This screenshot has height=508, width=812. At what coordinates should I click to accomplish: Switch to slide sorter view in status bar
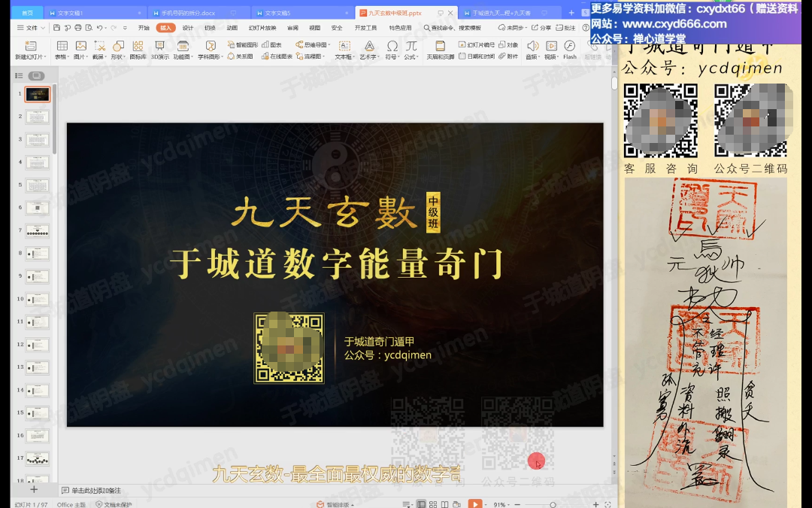433,503
